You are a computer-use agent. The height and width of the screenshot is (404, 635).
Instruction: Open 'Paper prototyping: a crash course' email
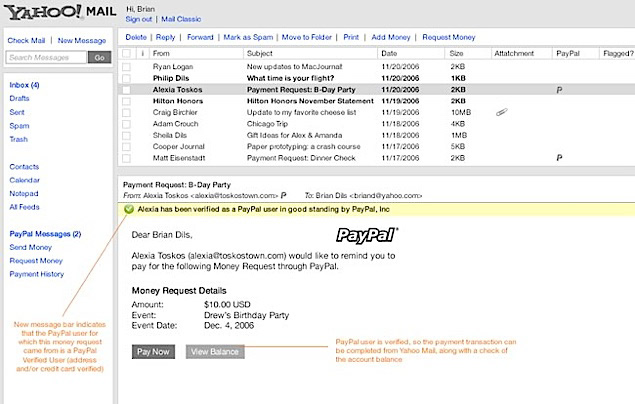point(303,147)
